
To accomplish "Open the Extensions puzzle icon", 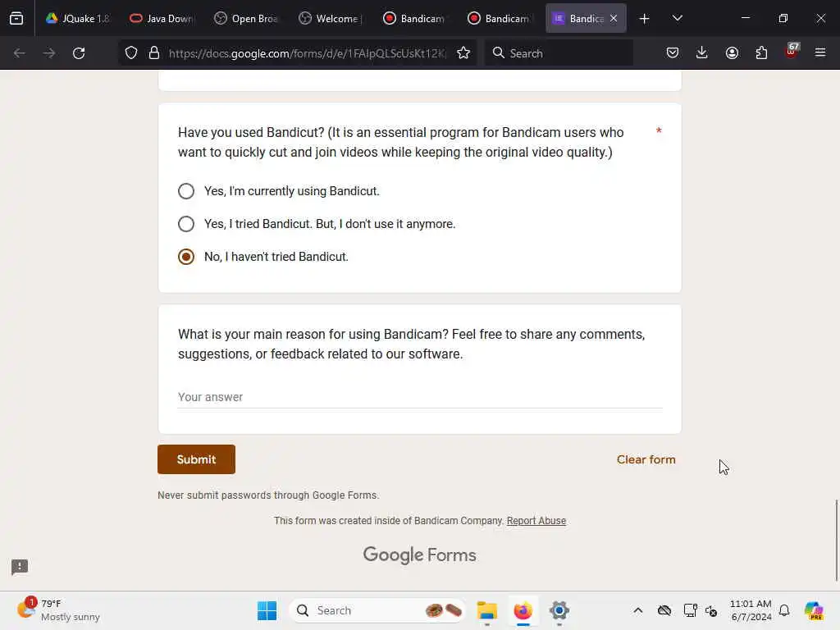I will (761, 53).
